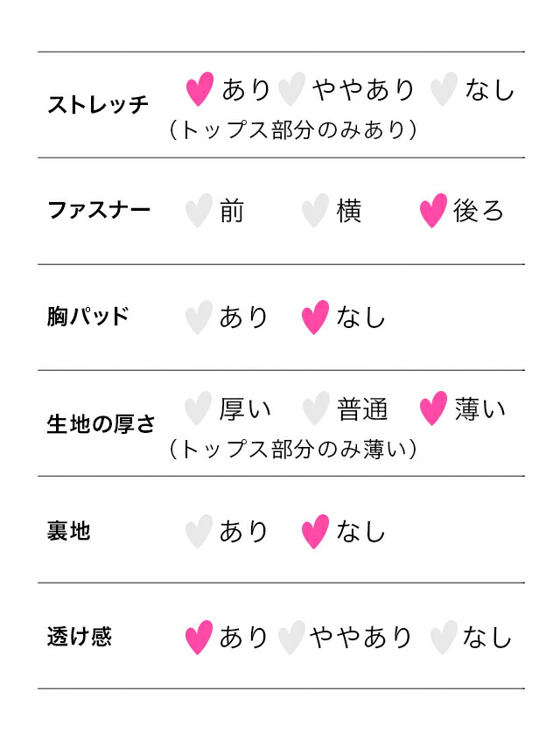Click the pink heart for 透け感 あり
Screen dimensions: 560x747
click(x=199, y=637)
